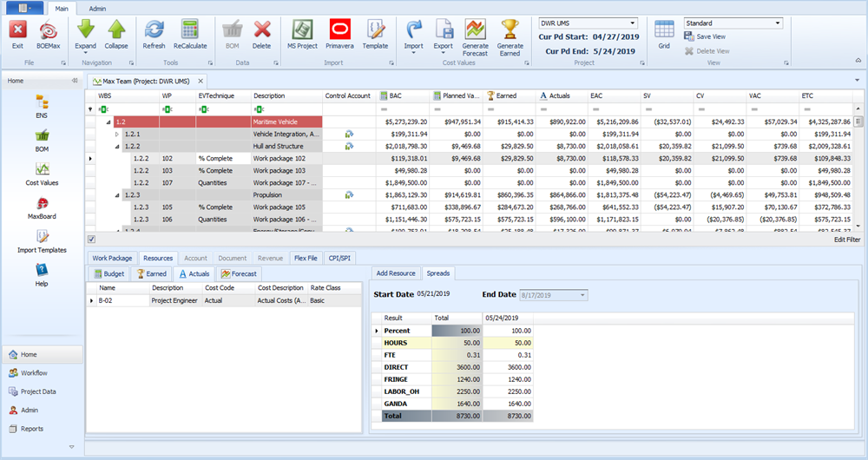Screen dimensions: 868x460
Task: Switch to the CPI/SPI tab
Action: click(x=339, y=258)
